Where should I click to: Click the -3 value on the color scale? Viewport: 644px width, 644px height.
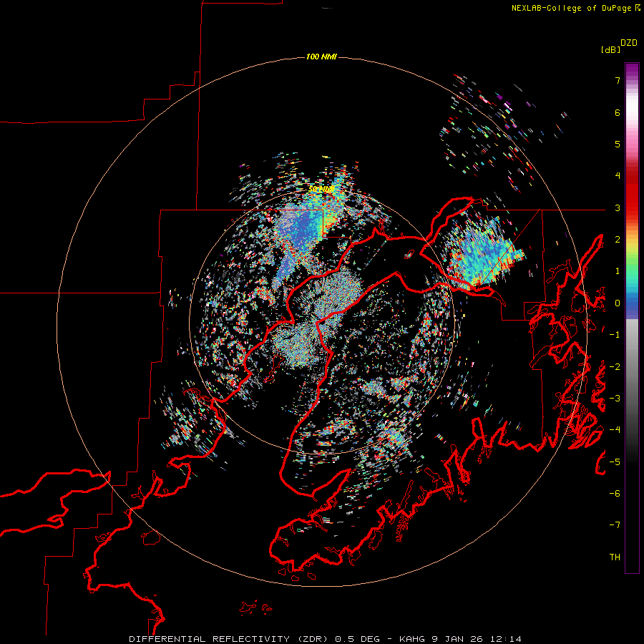click(615, 399)
